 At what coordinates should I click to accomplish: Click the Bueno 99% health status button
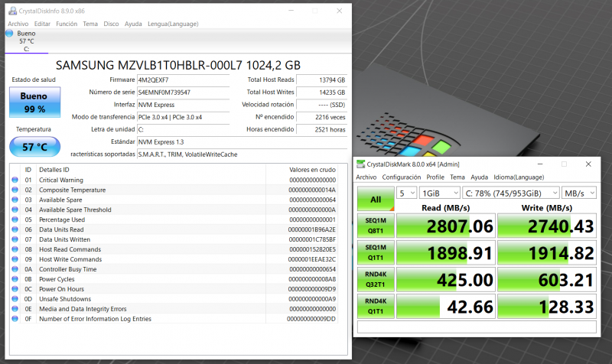[x=33, y=102]
